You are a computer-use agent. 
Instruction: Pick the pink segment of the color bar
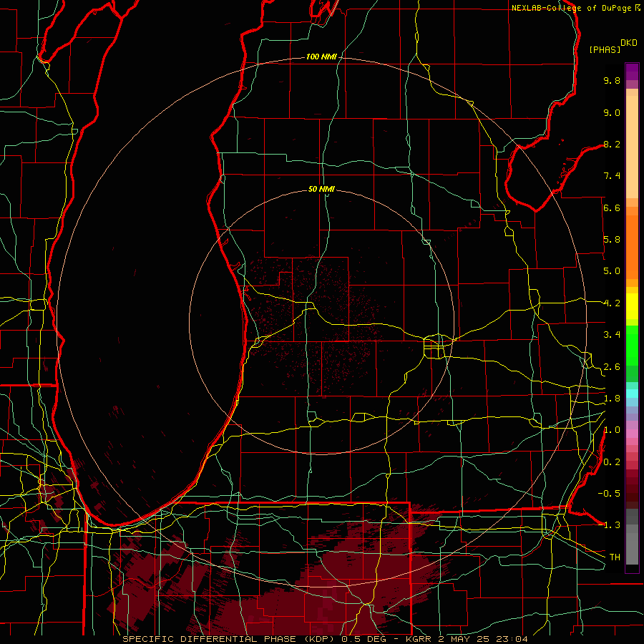click(632, 434)
